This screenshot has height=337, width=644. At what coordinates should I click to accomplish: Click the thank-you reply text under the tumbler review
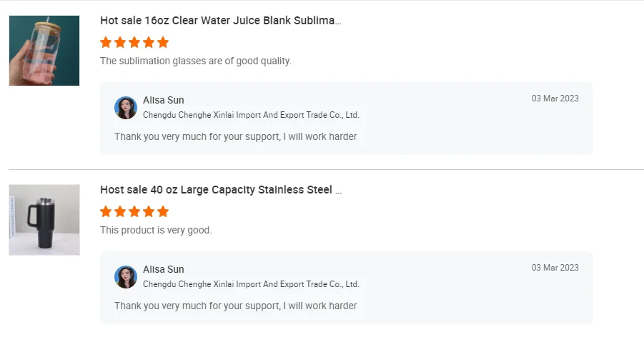click(x=235, y=306)
